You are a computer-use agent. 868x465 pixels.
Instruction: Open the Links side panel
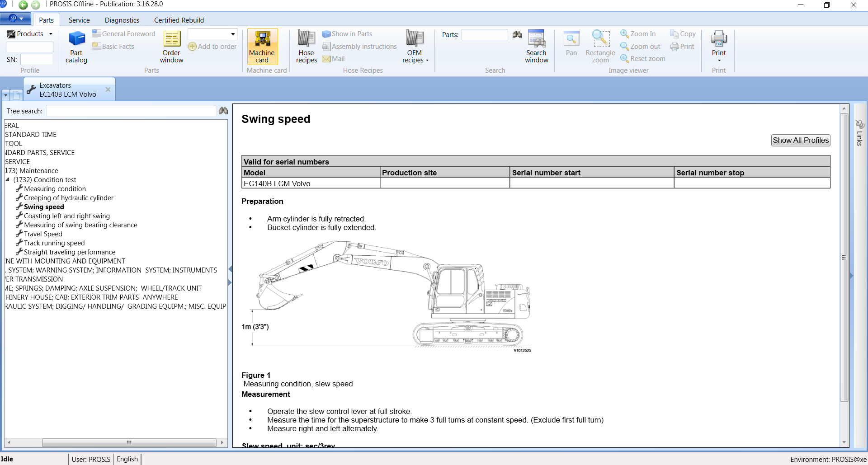click(x=860, y=132)
